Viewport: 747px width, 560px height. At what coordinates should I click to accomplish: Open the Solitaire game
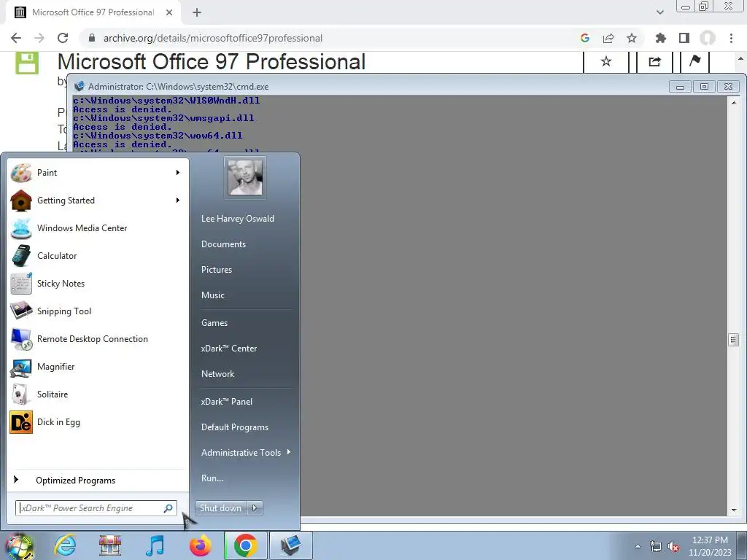pos(97,394)
